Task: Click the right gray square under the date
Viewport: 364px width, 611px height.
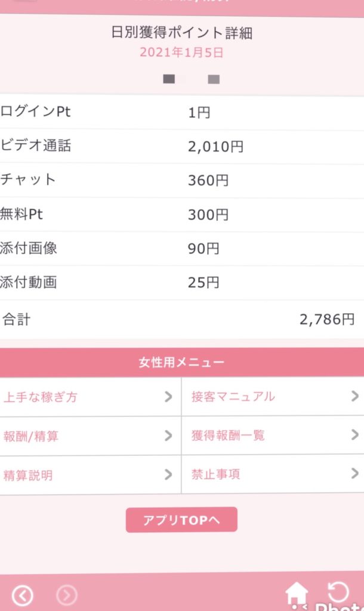Action: (214, 79)
